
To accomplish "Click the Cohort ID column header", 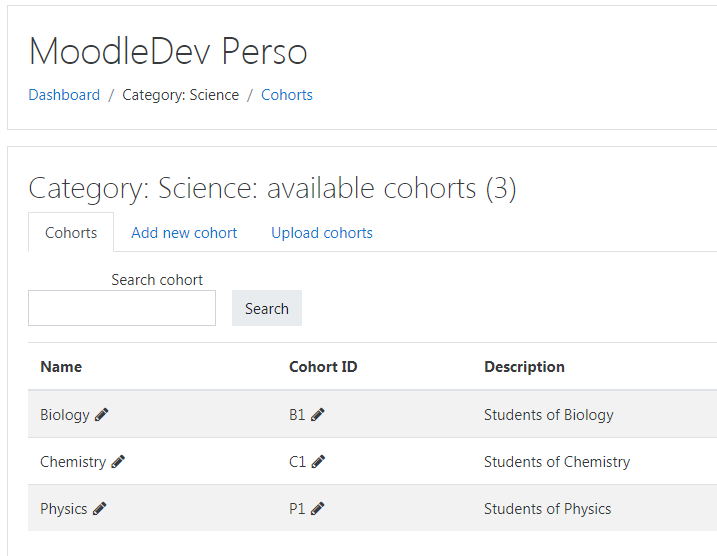I will (323, 367).
